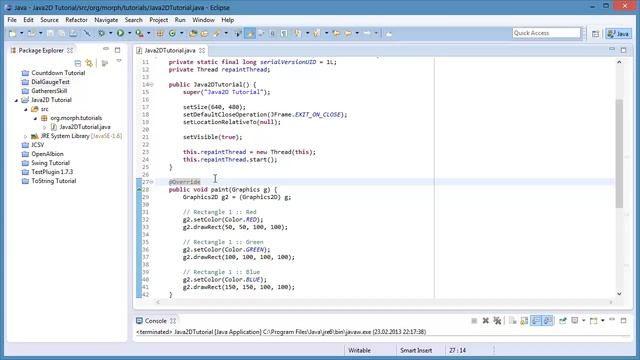Switch to the Java perspective button
Screen dimensions: 640x360
[x=619, y=34]
